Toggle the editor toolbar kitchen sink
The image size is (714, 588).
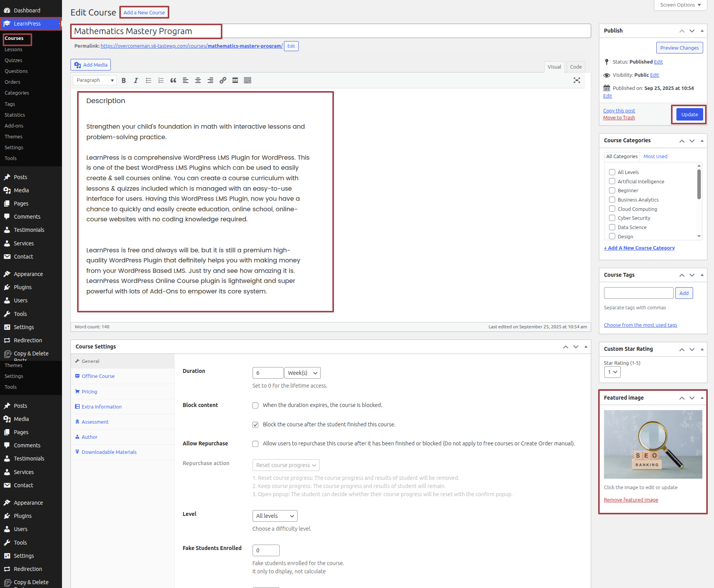pos(248,80)
